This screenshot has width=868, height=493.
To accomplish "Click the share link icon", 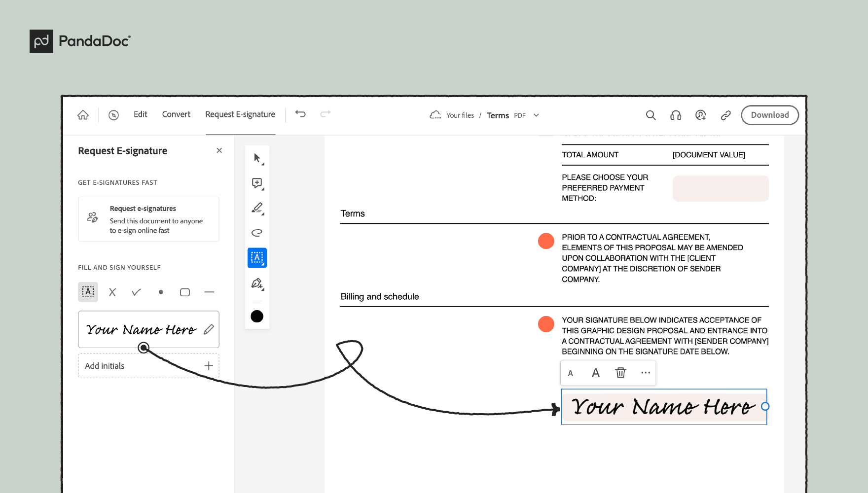I will click(x=725, y=115).
